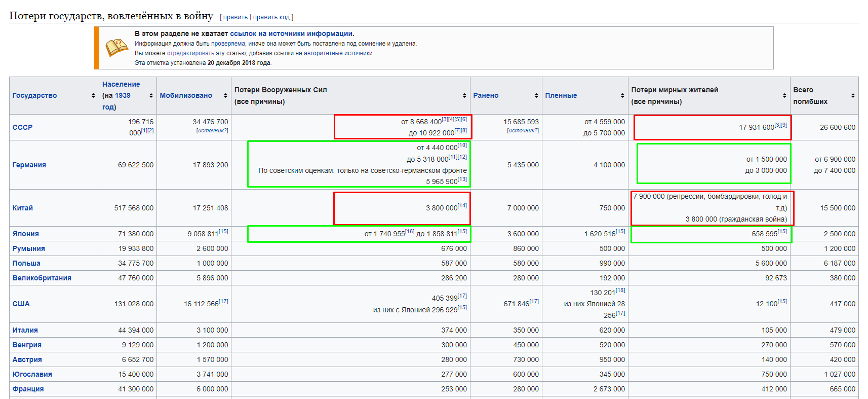Screen dimensions: 868x399
Task: Open the Германия country link
Action: point(29,165)
